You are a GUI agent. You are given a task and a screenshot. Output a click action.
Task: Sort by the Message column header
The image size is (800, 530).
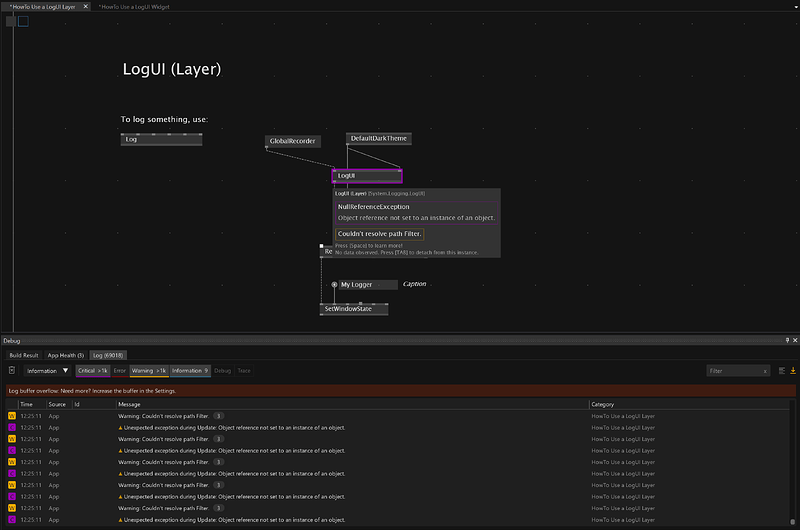click(x=129, y=405)
